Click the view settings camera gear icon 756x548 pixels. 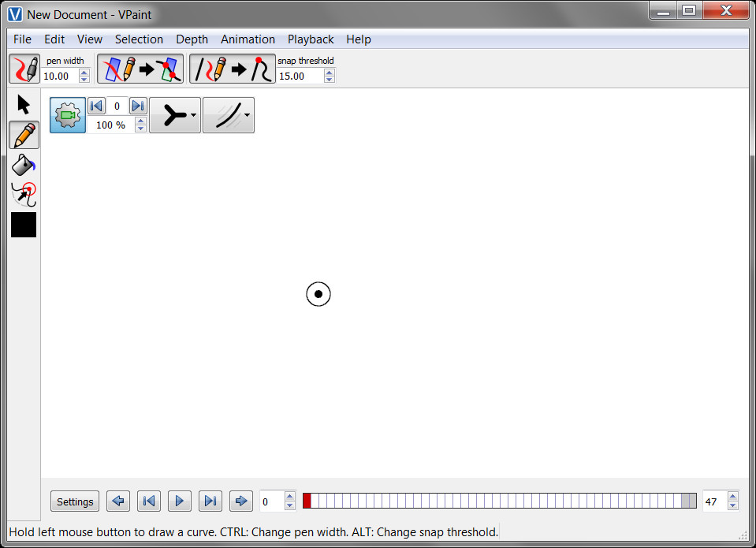(68, 115)
